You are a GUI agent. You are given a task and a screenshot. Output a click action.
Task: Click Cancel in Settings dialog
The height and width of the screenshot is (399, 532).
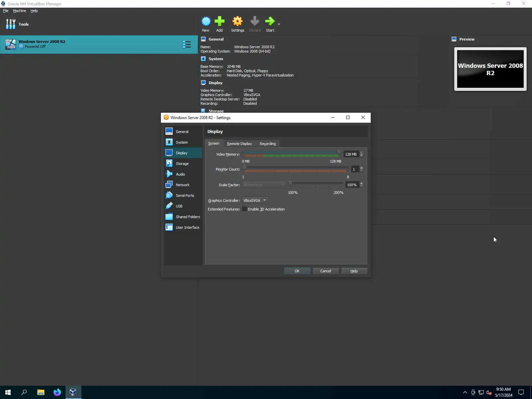click(326, 271)
